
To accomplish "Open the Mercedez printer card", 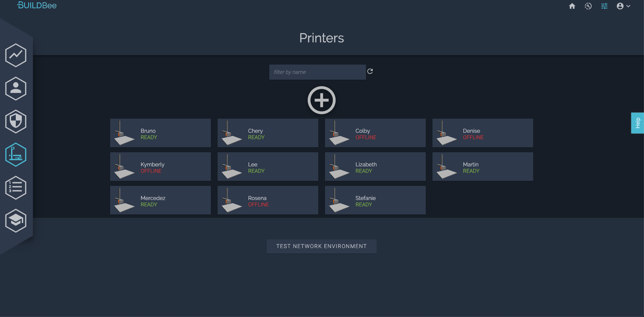I will (160, 200).
